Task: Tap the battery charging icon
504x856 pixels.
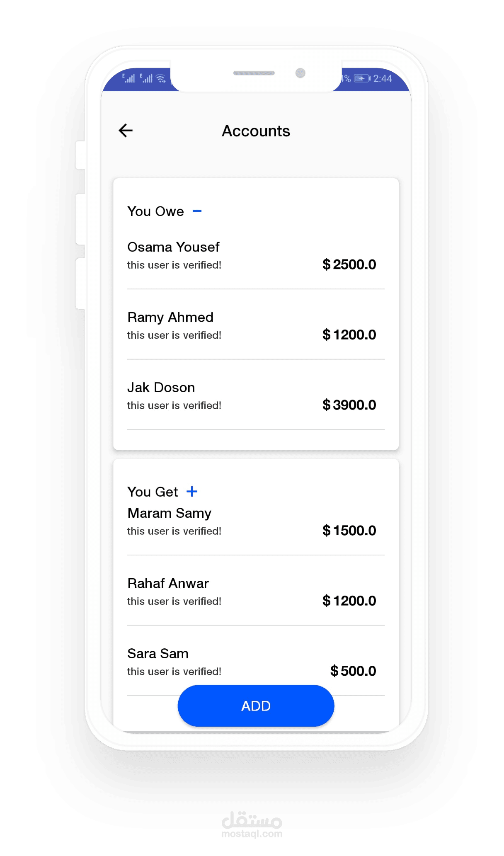Action: (361, 78)
